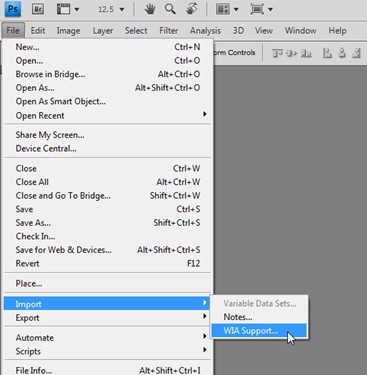Choose Close All
Image resolution: width=367 pixels, height=375 pixels.
pyautogui.click(x=108, y=182)
